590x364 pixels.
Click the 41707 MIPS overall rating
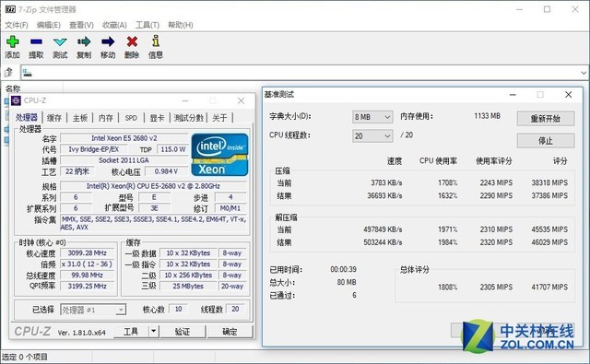tap(549, 287)
